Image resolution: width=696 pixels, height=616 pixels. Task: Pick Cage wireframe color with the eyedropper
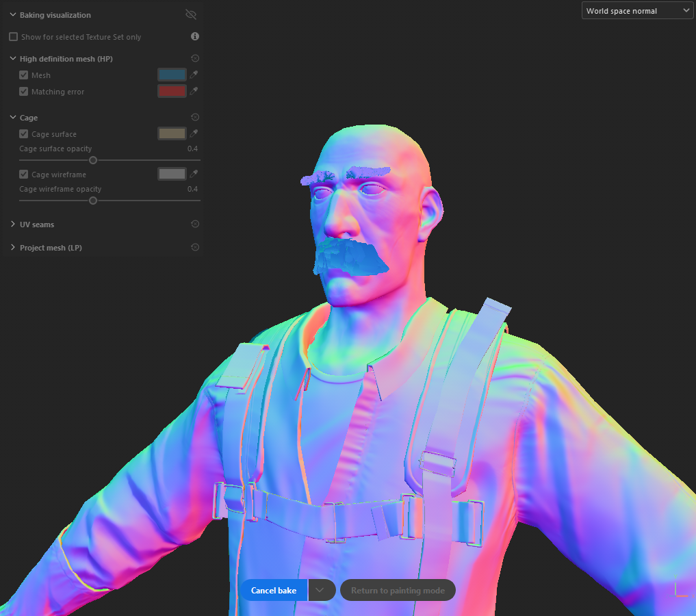(x=194, y=174)
